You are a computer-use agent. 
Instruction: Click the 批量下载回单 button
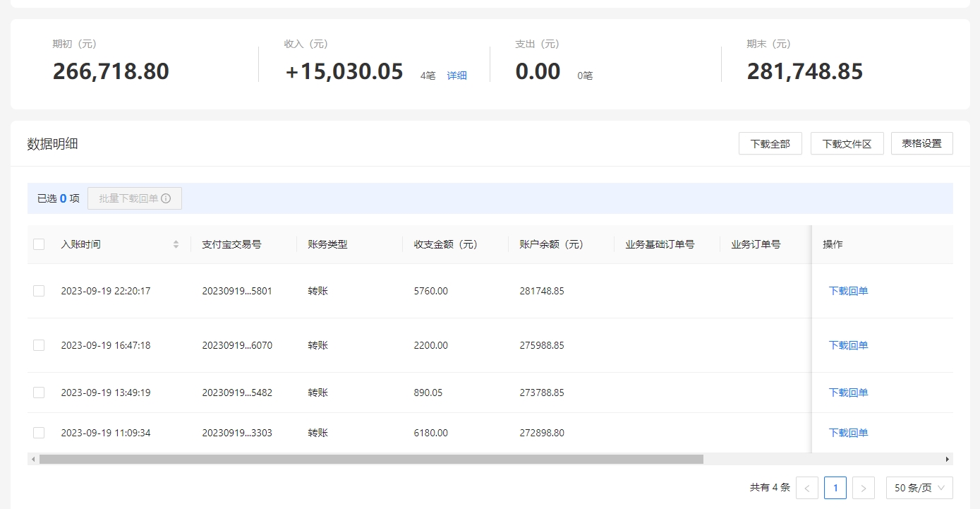pyautogui.click(x=135, y=198)
